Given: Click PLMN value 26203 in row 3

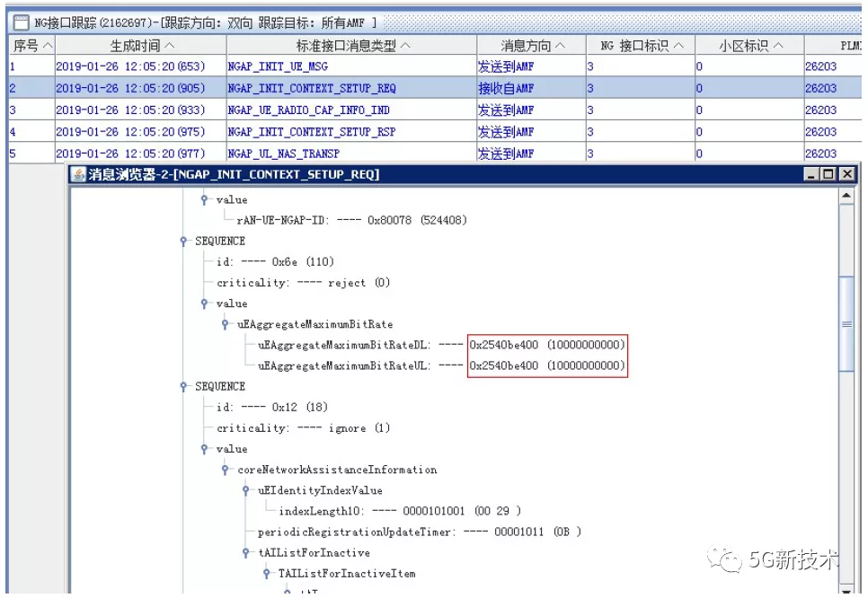Looking at the screenshot, I should click(x=821, y=110).
